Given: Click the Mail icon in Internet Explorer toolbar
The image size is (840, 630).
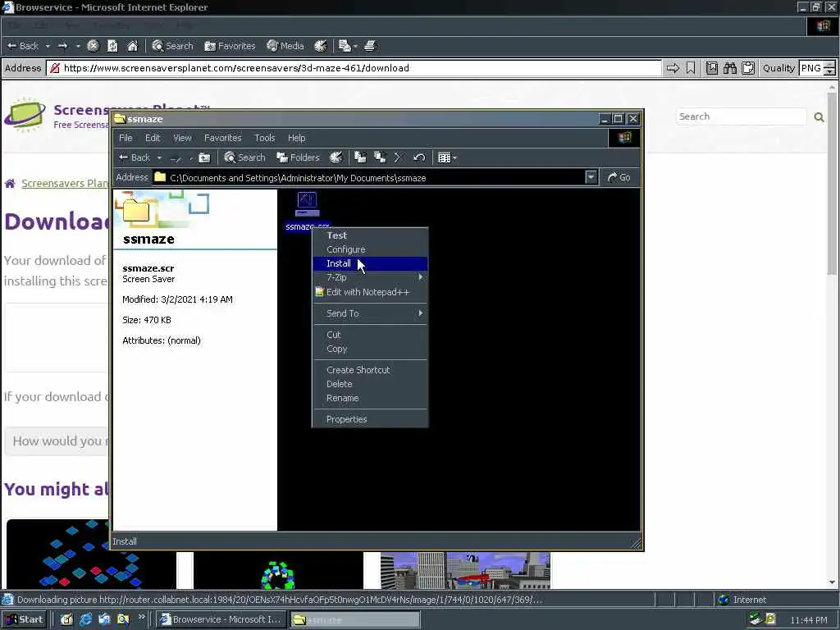Looking at the screenshot, I should (345, 46).
